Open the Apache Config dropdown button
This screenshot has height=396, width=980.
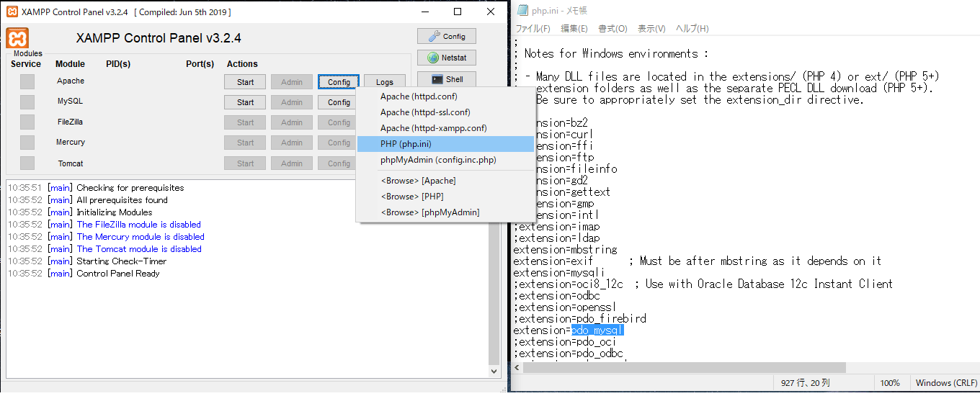(339, 82)
